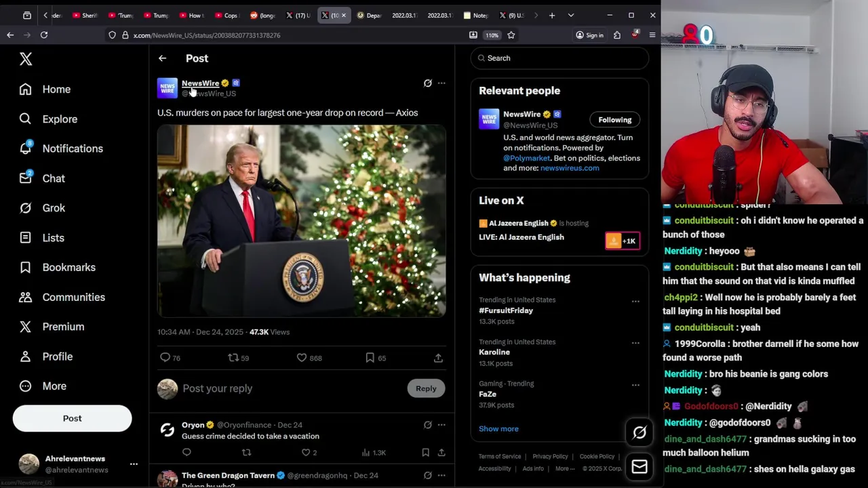Click the X Search box
This screenshot has height=488, width=868.
click(559, 58)
